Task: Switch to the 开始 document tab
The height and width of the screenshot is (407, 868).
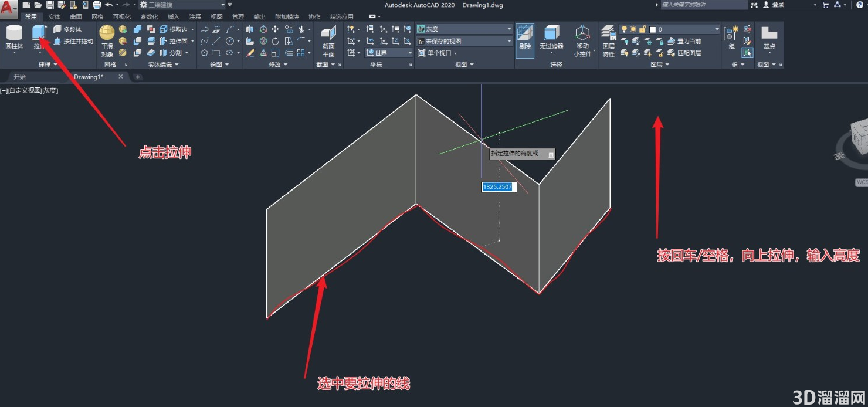Action: tap(20, 77)
